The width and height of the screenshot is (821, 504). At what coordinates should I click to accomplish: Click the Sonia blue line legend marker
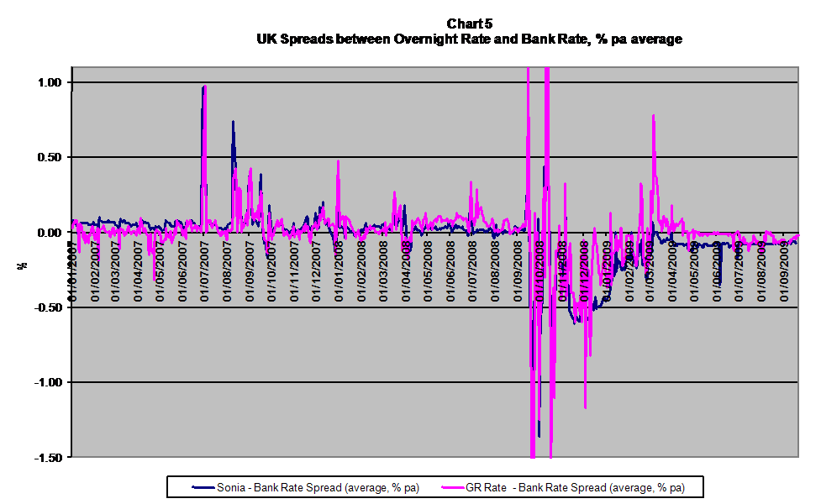[x=203, y=486]
